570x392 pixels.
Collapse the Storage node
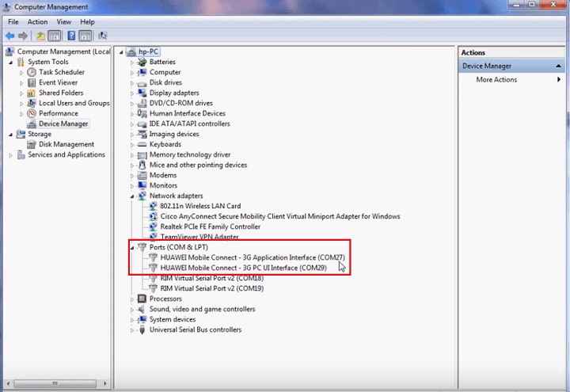11,135
